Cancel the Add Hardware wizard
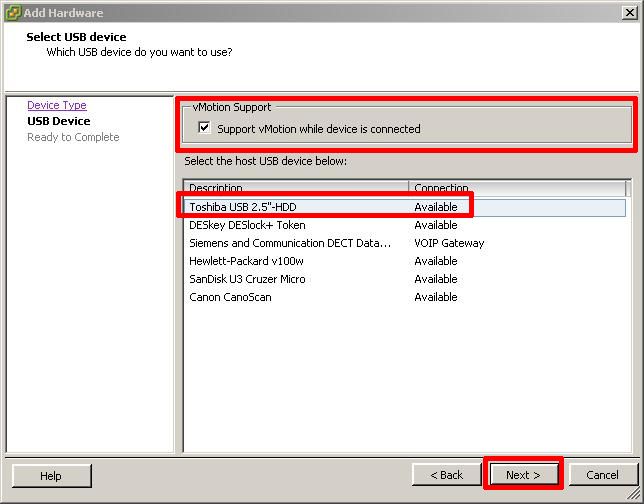The image size is (644, 504). [x=603, y=475]
